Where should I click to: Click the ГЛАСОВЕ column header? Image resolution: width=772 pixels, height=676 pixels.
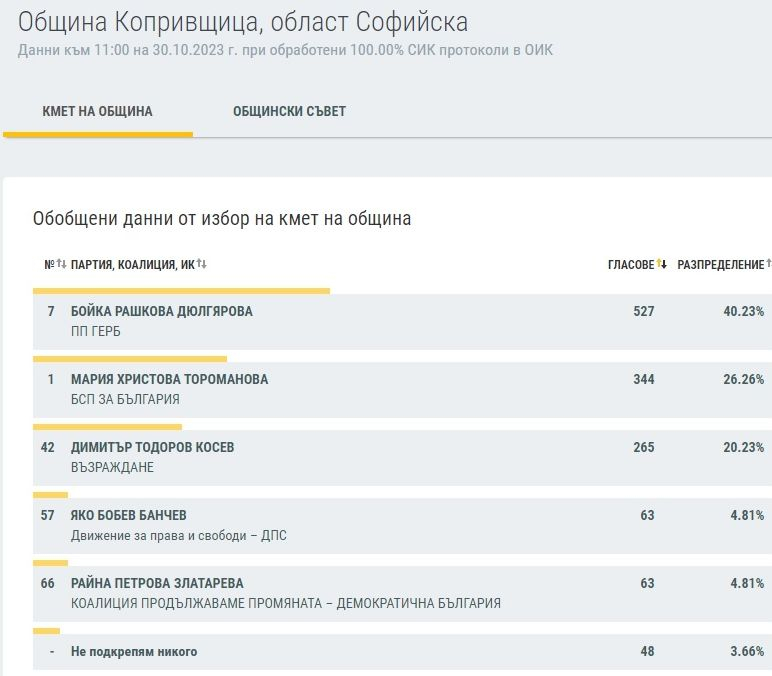pyautogui.click(x=631, y=265)
